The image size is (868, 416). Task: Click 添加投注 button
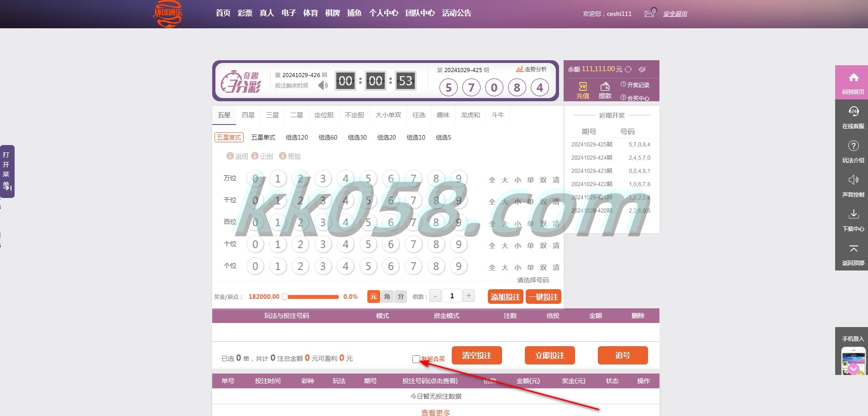coord(505,297)
